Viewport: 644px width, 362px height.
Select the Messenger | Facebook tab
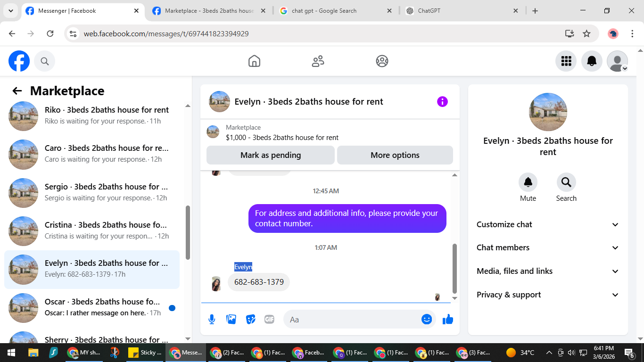[x=83, y=11]
